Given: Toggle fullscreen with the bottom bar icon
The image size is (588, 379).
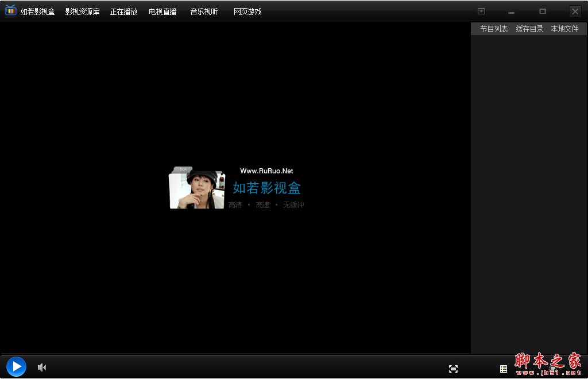Looking at the screenshot, I should pyautogui.click(x=453, y=369).
